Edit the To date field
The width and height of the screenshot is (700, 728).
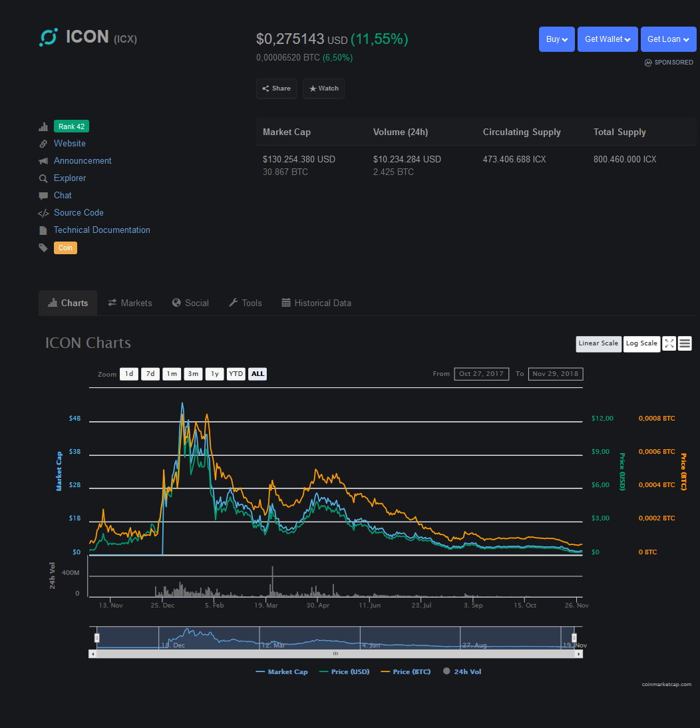556,374
